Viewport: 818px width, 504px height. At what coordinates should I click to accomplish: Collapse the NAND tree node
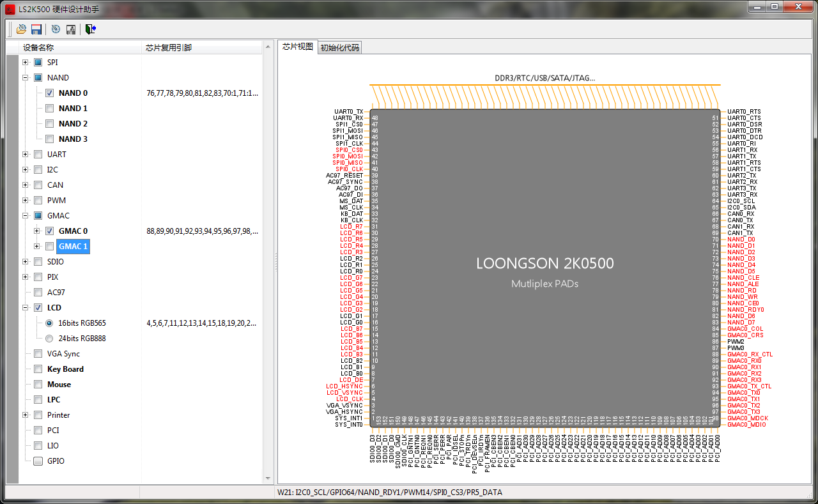(x=26, y=78)
